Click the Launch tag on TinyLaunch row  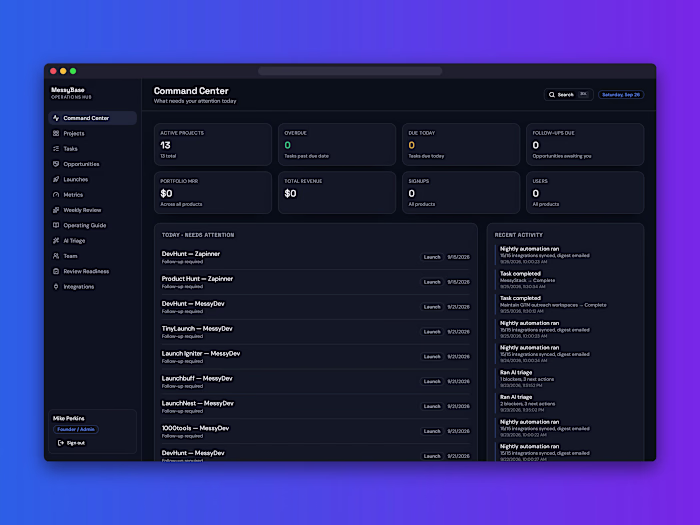point(432,332)
